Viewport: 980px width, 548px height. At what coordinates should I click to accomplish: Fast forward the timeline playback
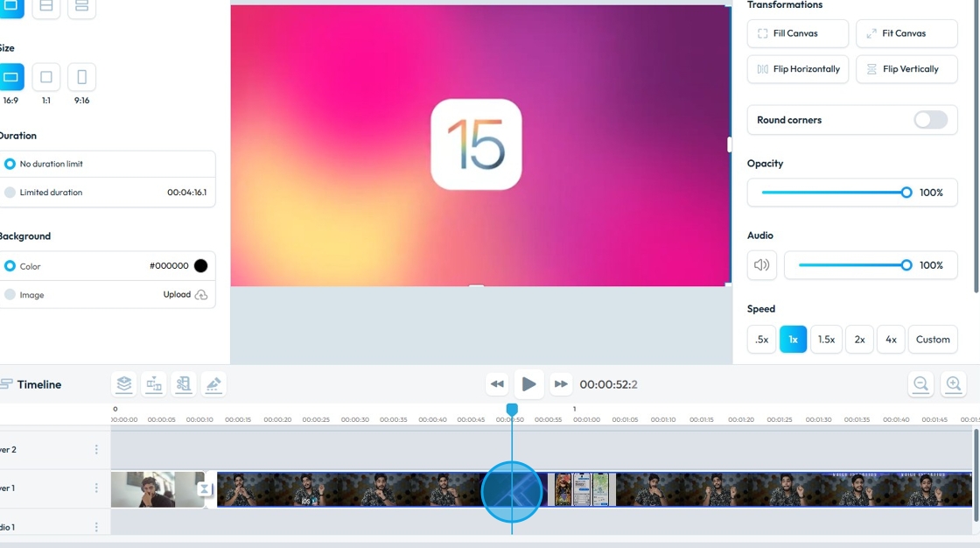[x=561, y=384]
